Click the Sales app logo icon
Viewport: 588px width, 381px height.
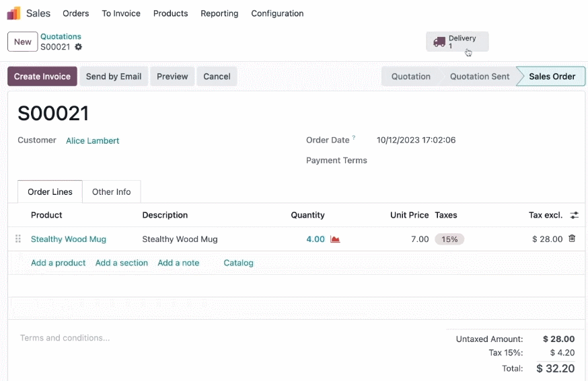point(14,13)
